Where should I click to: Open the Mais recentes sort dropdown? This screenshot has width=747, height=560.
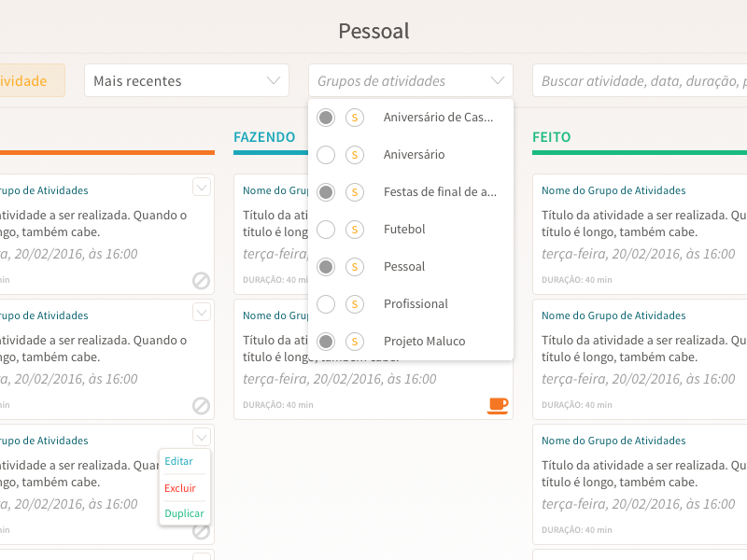187,81
